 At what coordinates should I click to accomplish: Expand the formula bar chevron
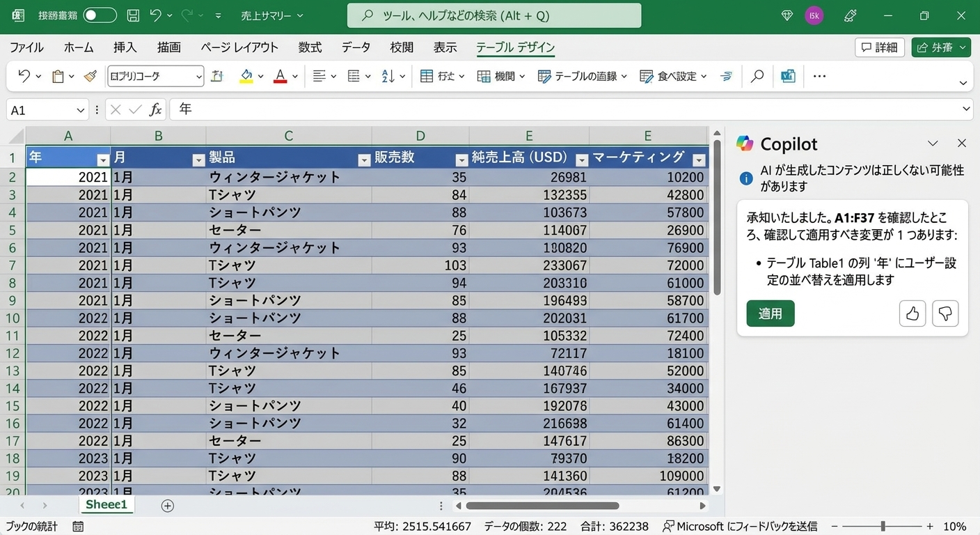click(x=966, y=109)
